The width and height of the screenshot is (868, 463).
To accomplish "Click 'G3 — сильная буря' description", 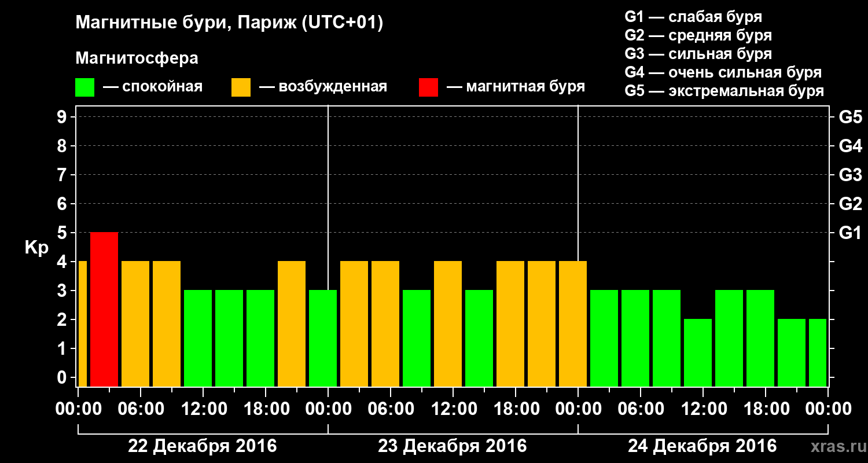I will click(698, 54).
